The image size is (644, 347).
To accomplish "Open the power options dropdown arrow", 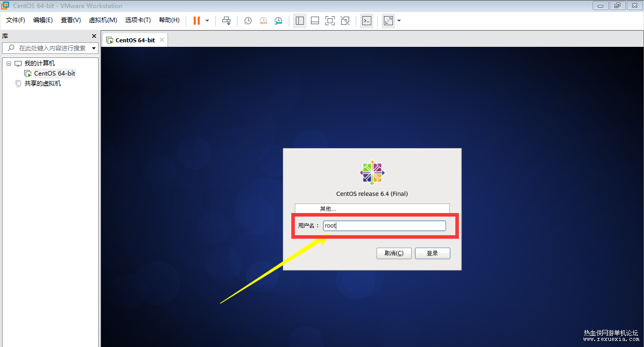I will (x=207, y=21).
